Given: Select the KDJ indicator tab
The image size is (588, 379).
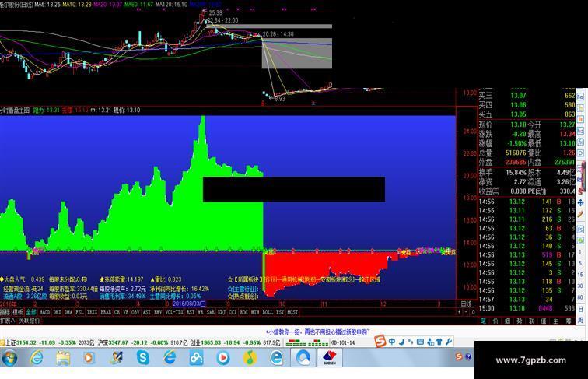Looking at the screenshot, I should (x=221, y=312).
